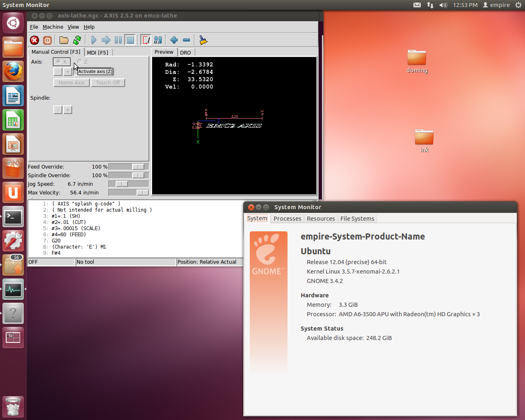Open the Machine menu
This screenshot has height=420, width=525.
(53, 27)
